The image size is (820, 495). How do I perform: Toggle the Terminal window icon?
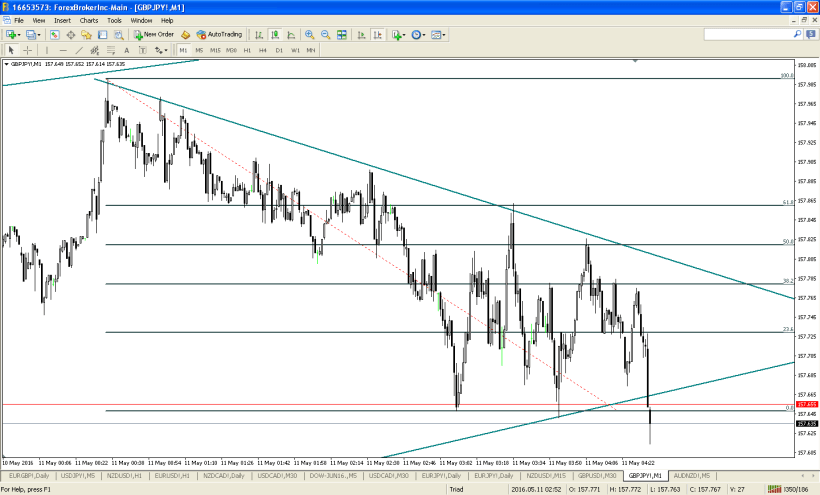[x=102, y=34]
